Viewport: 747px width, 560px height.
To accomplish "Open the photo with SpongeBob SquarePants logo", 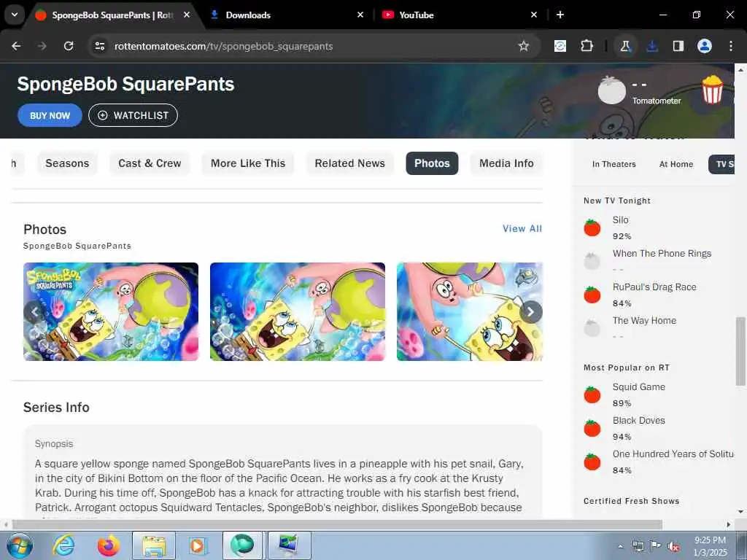I will (111, 311).
